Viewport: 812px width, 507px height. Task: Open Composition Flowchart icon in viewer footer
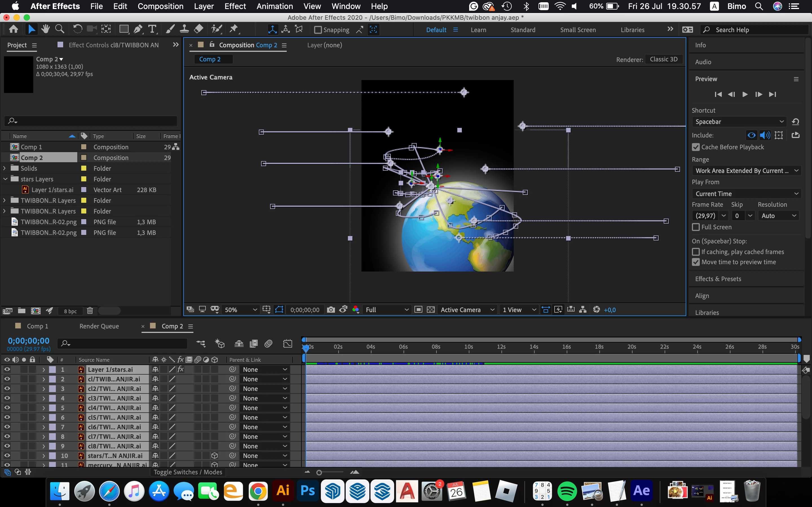[583, 310]
